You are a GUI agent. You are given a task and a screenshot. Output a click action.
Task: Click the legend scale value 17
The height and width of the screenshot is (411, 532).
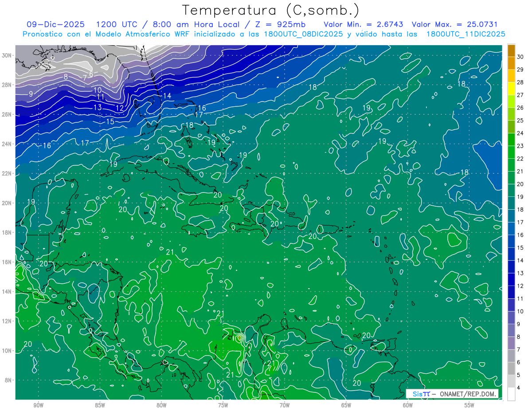coord(520,222)
